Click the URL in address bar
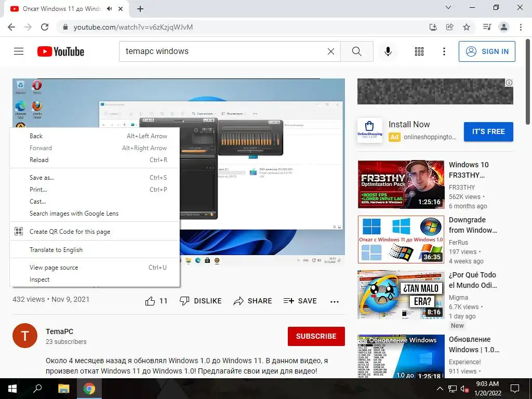 [x=133, y=27]
